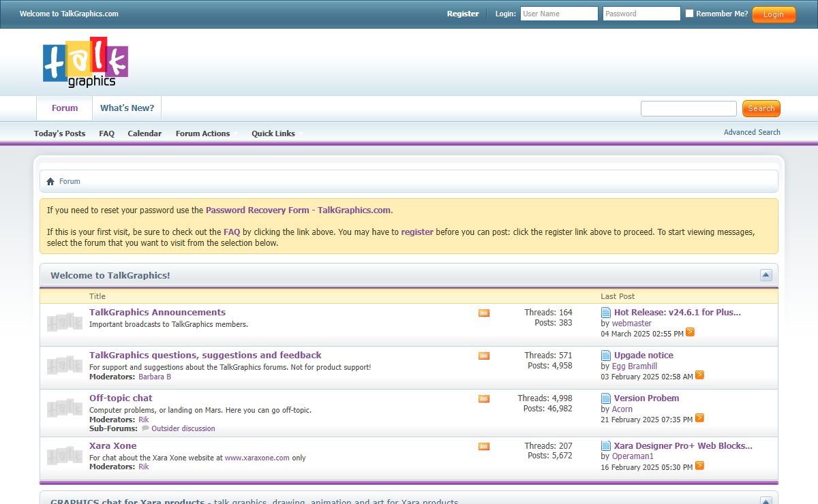Open the TalkGraphics Announcements forum

point(157,312)
